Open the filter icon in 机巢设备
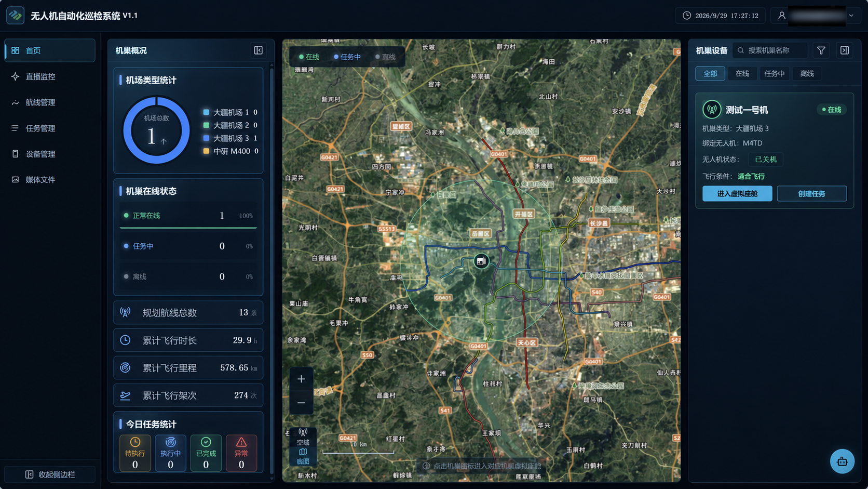 [x=821, y=50]
